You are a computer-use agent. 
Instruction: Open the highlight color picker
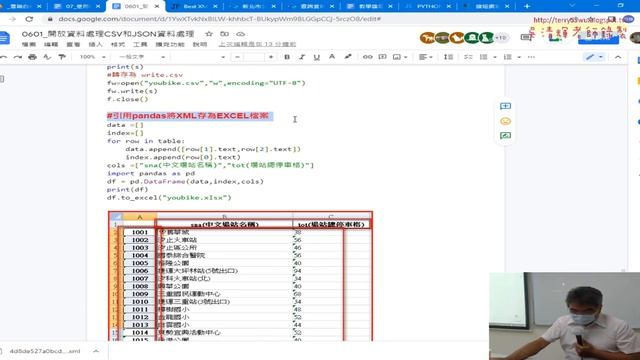(347, 57)
